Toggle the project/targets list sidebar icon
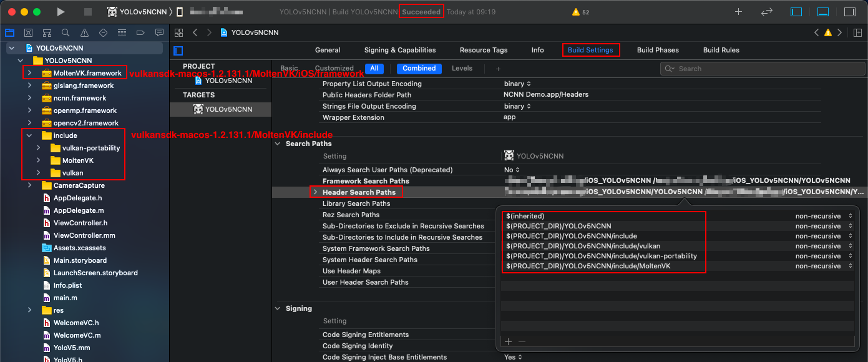This screenshot has height=362, width=868. point(178,51)
